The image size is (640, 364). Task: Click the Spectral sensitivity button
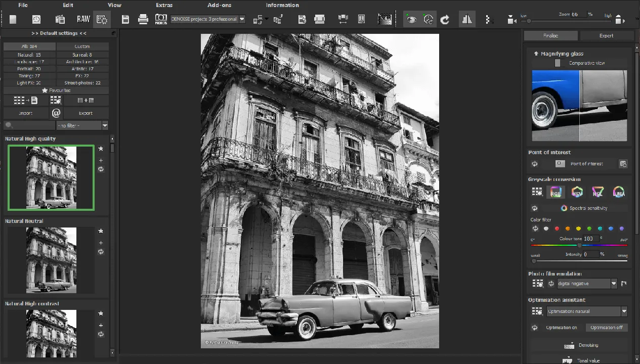coord(584,208)
